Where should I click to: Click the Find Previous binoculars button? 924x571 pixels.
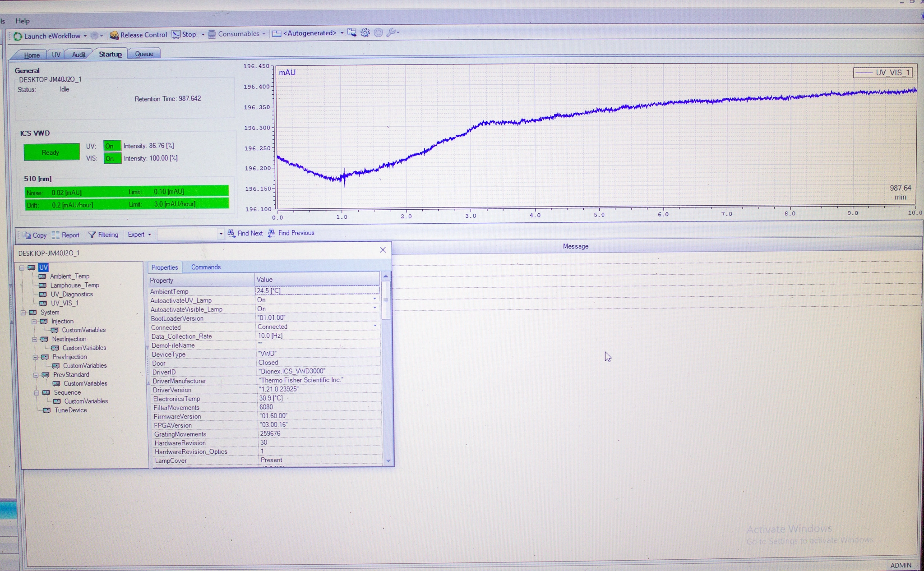coord(291,233)
